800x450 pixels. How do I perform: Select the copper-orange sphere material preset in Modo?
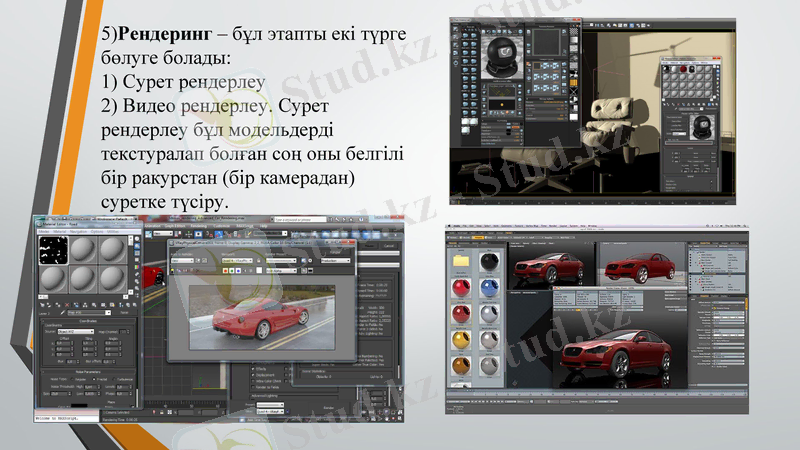(x=461, y=366)
